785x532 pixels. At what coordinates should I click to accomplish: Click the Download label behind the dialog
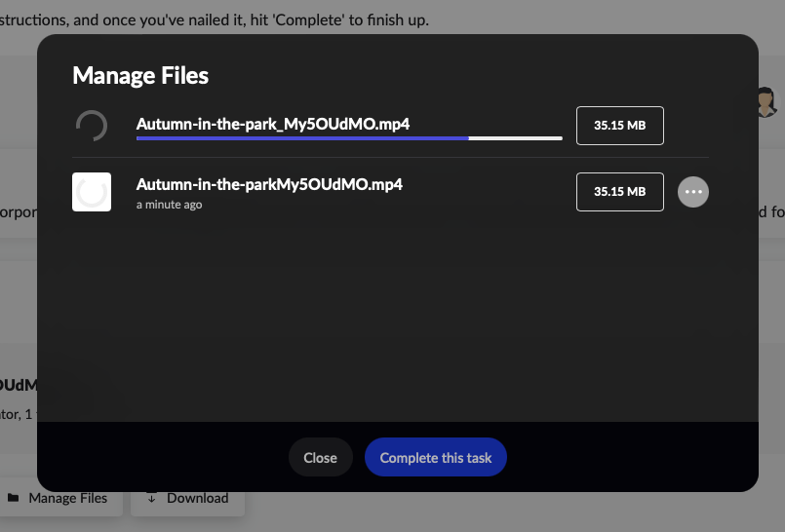[x=197, y=498]
